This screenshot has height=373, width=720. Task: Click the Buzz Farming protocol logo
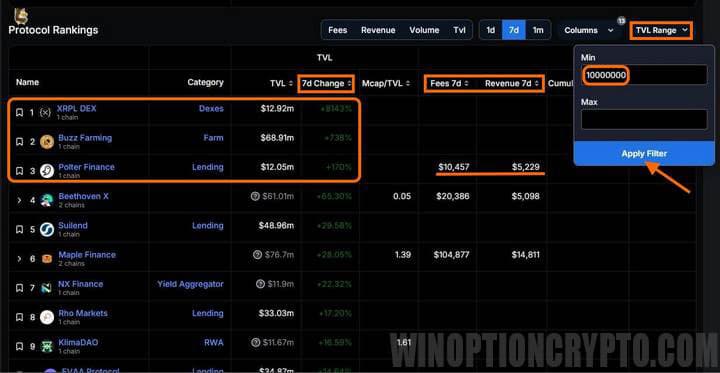[47, 142]
